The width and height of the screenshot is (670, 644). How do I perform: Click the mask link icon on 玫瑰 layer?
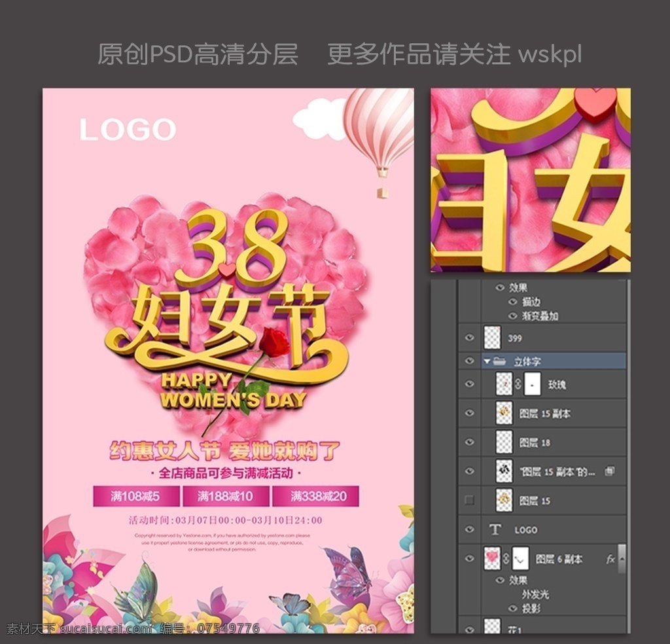tap(518, 384)
